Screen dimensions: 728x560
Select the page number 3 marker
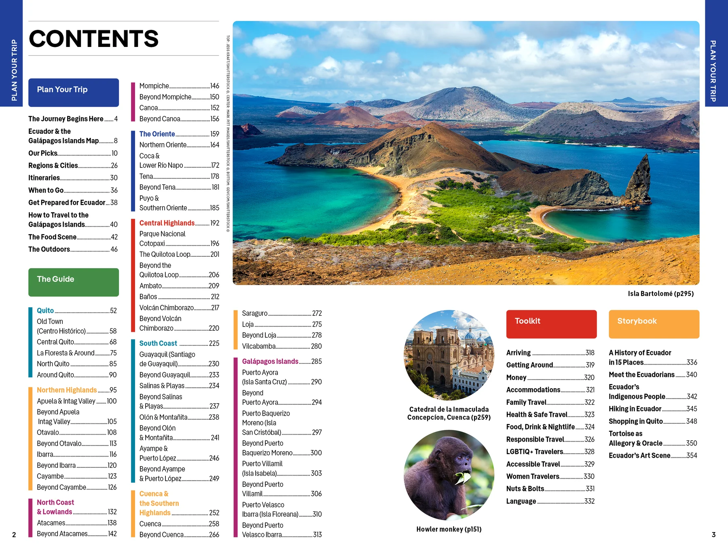point(714,534)
